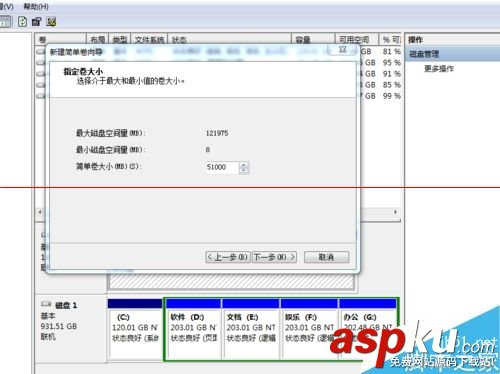Click the 下一步(N) next button
The width and height of the screenshot is (500, 374).
click(274, 257)
